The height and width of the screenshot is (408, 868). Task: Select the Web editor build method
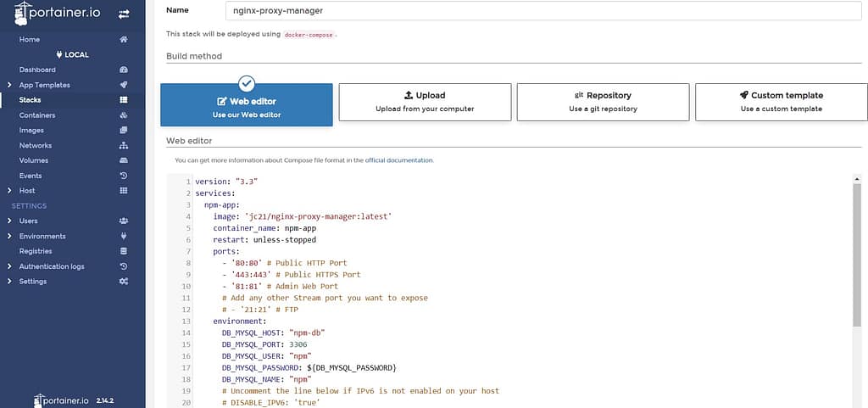(x=246, y=105)
